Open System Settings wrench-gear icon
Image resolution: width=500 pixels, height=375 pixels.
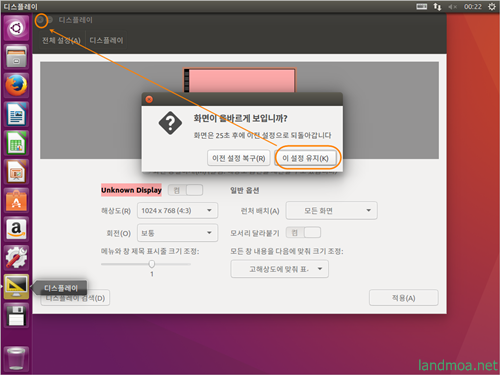coord(16,258)
